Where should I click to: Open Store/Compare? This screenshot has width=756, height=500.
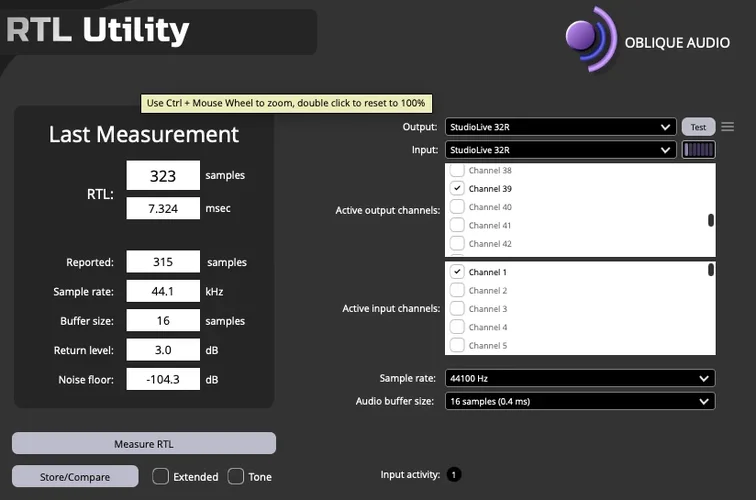click(75, 476)
